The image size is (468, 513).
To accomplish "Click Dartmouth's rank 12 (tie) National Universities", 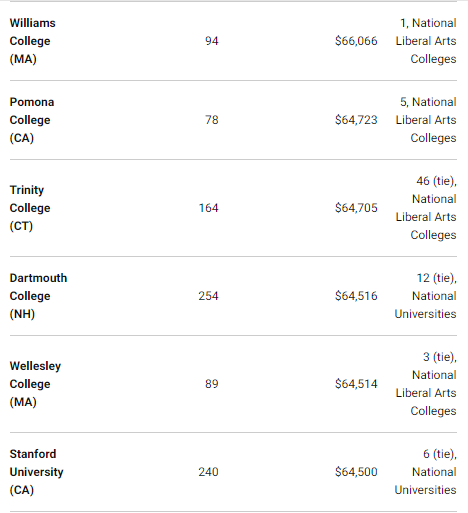I will pos(425,296).
